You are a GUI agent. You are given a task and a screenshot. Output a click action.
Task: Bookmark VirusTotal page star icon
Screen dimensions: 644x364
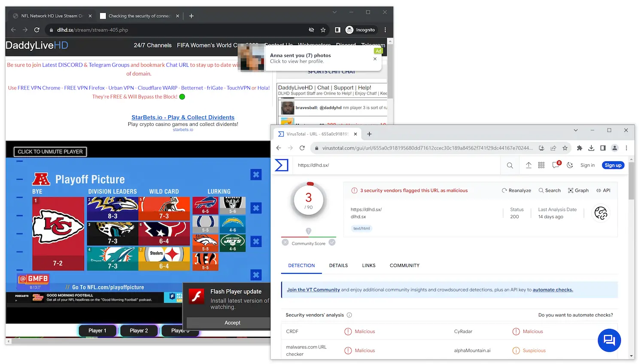tap(565, 148)
